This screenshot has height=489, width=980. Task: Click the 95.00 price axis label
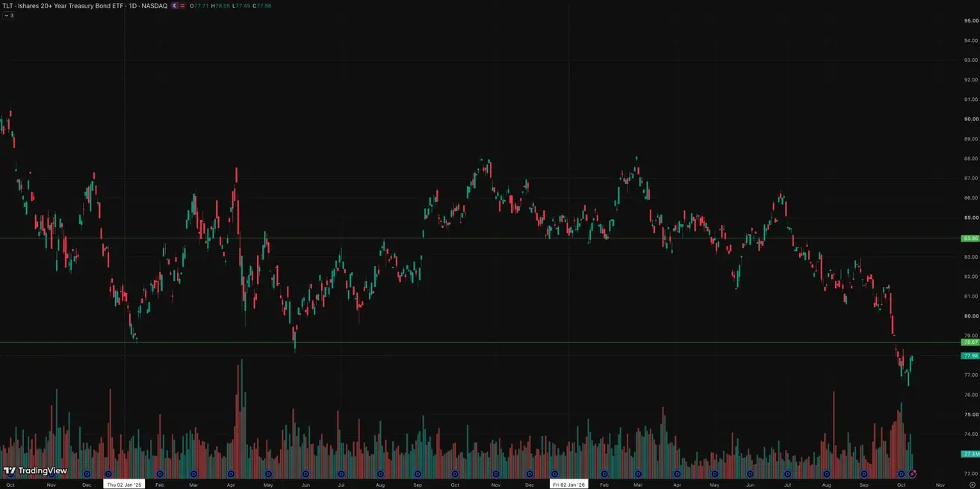click(x=971, y=21)
